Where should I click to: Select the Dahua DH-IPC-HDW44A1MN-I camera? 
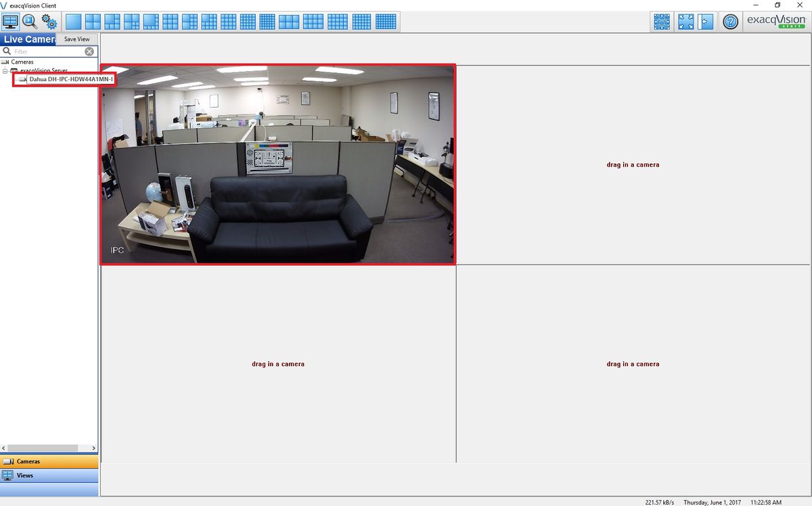[71, 79]
